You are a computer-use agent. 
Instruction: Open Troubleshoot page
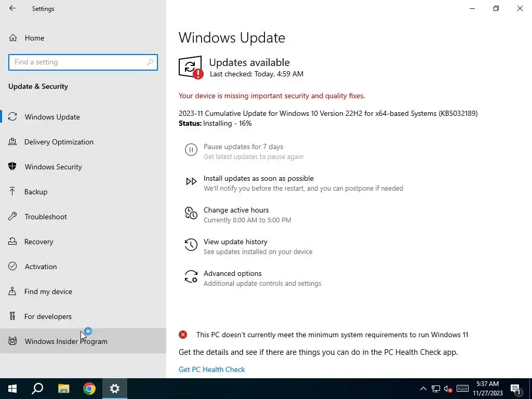[83, 217]
